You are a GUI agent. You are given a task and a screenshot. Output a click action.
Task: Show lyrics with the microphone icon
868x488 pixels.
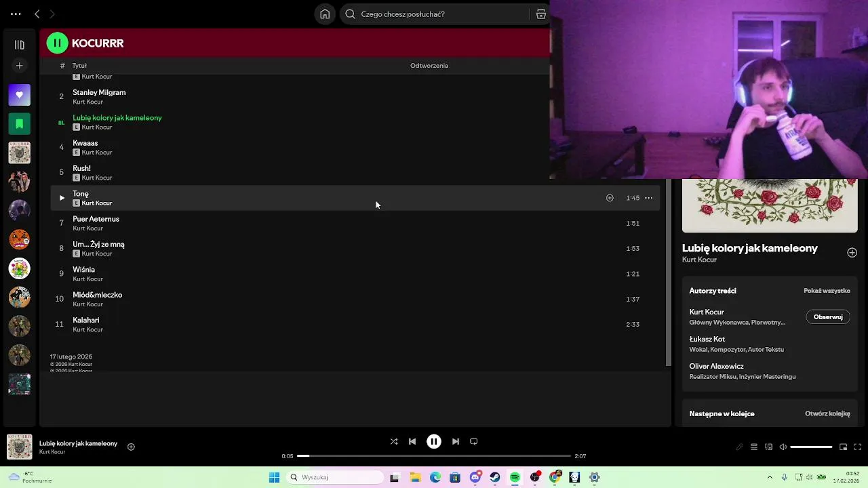click(x=739, y=447)
